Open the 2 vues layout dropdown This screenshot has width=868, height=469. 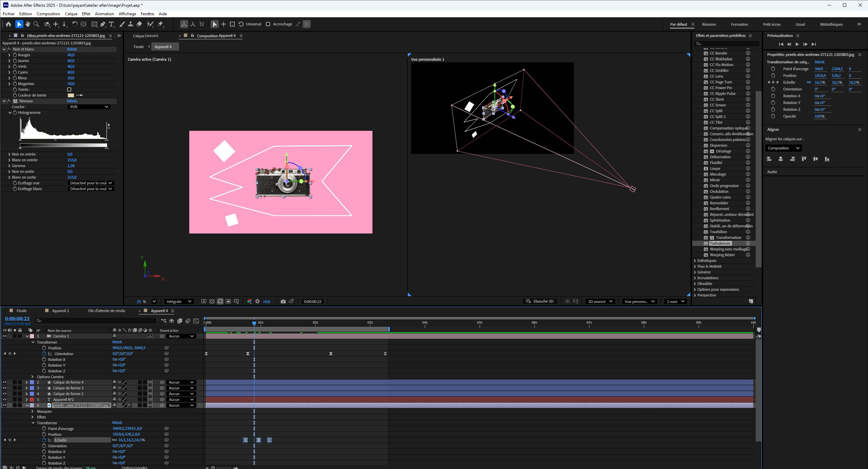tap(675, 301)
